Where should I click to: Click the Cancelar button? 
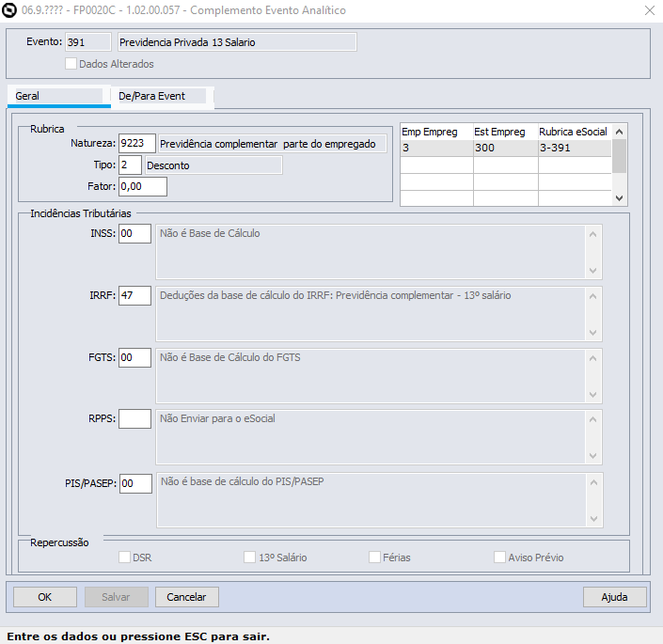pyautogui.click(x=187, y=597)
